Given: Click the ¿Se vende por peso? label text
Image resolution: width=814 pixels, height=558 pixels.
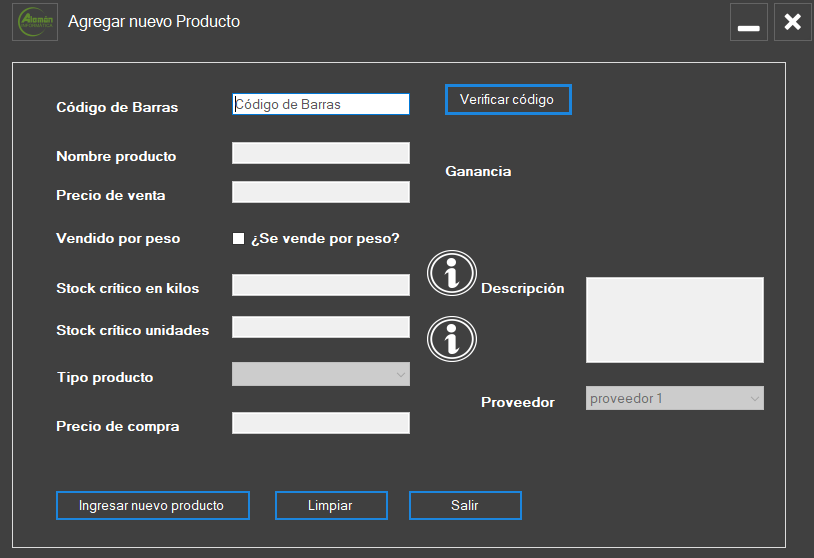Looking at the screenshot, I should coord(326,238).
